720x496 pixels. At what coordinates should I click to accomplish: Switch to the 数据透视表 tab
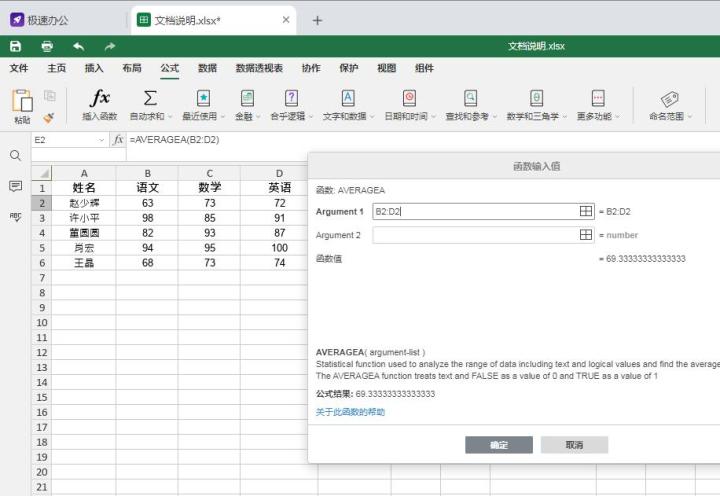pos(259,68)
